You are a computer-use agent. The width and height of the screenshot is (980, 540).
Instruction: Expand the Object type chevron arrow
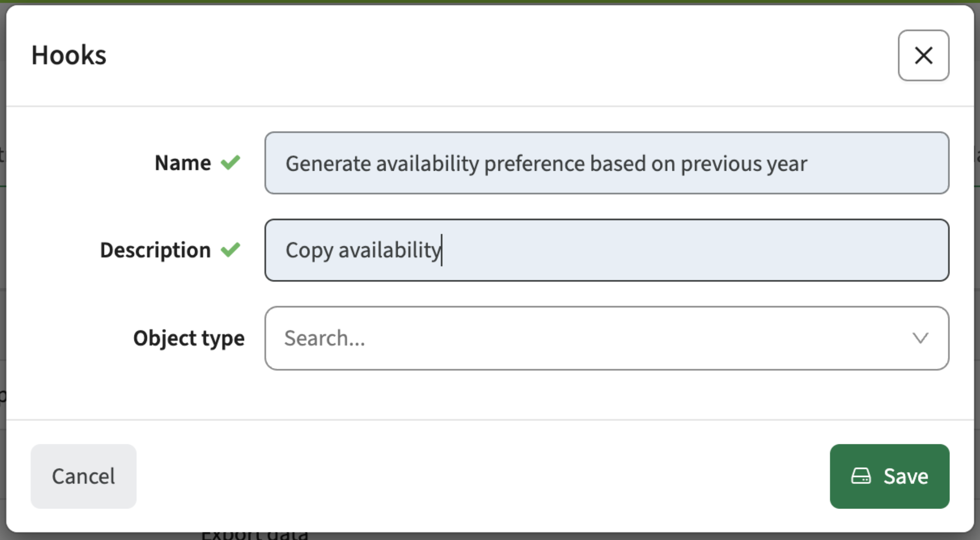[x=920, y=338]
